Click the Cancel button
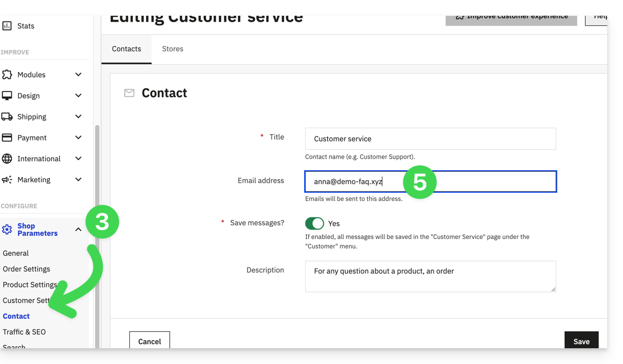623x364 pixels. point(149,341)
